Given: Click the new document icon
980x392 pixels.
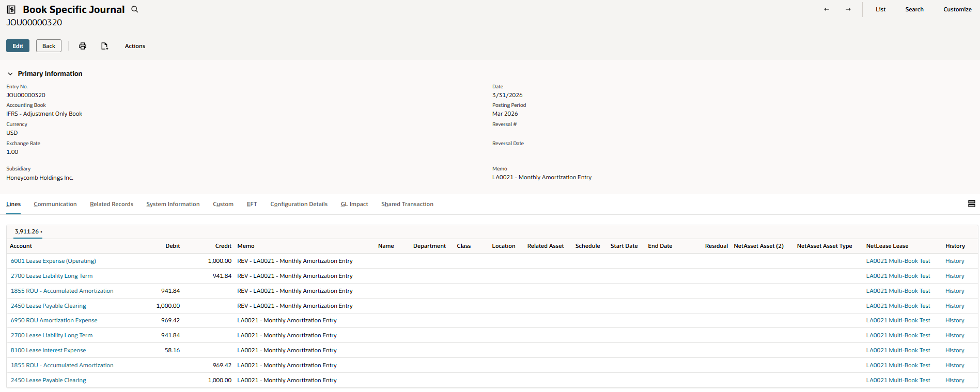Looking at the screenshot, I should tap(104, 46).
